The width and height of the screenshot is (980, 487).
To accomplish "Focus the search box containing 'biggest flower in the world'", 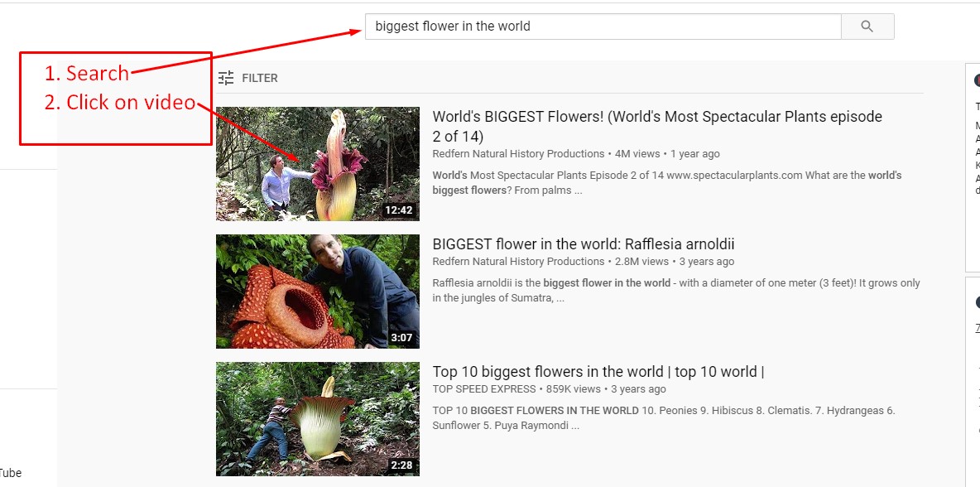I will 602,27.
